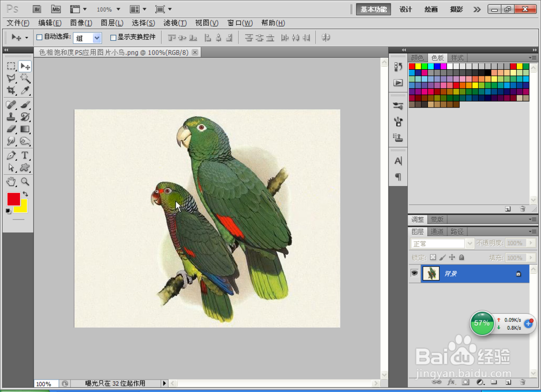Switch to Painting workspace

[431, 9]
